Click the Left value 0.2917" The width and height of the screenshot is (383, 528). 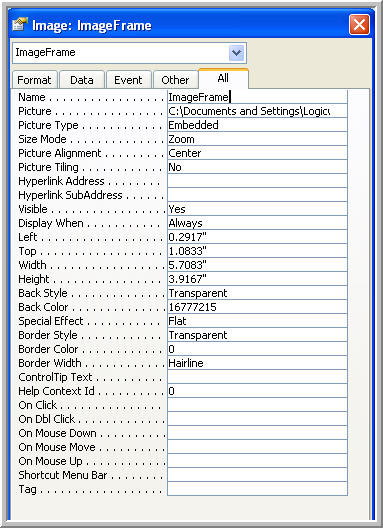click(257, 237)
